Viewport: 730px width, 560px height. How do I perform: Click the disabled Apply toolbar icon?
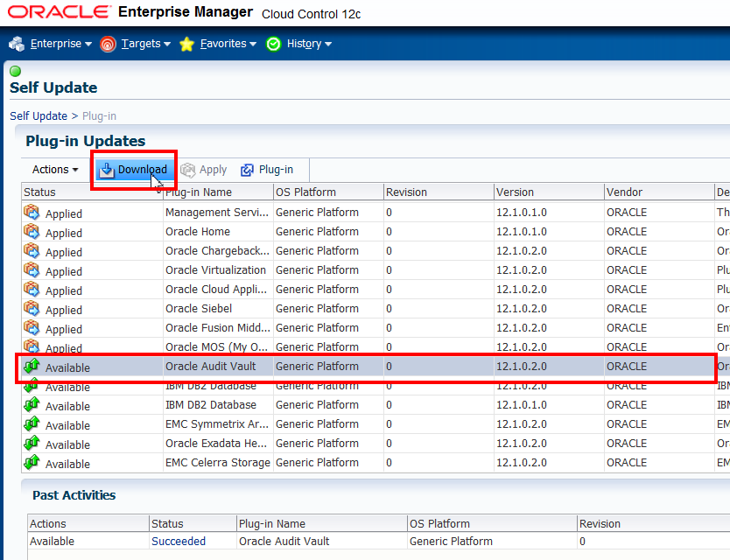point(187,170)
